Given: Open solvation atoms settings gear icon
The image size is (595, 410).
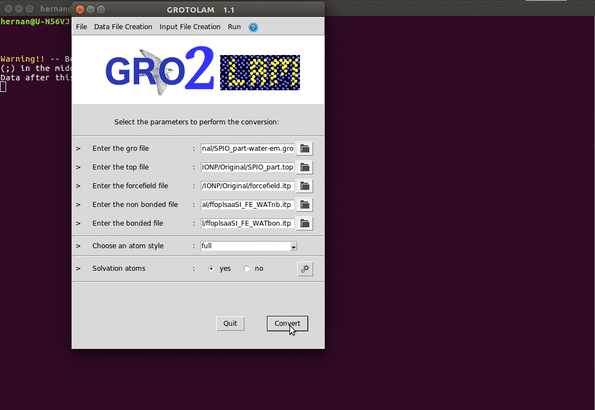Looking at the screenshot, I should click(305, 269).
